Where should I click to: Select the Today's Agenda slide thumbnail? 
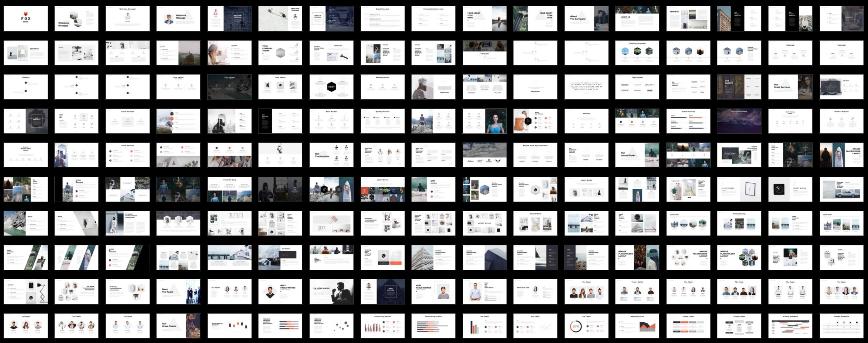331,19
